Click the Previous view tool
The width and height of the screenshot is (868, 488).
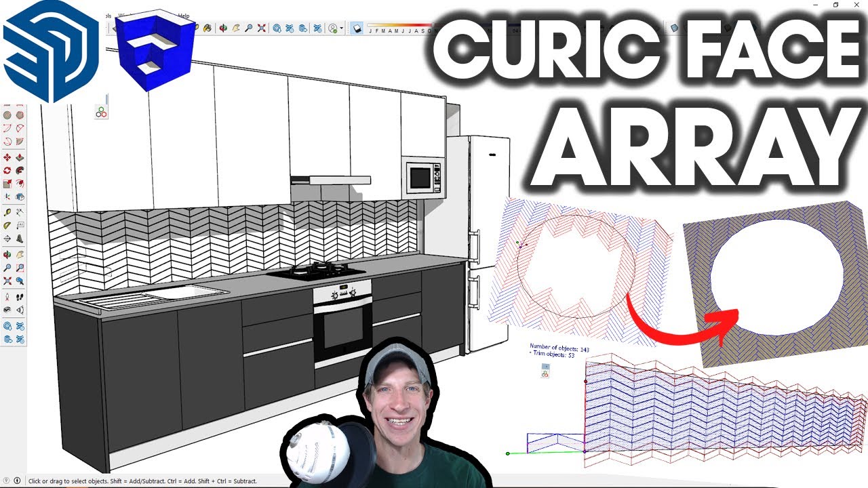pos(20,281)
